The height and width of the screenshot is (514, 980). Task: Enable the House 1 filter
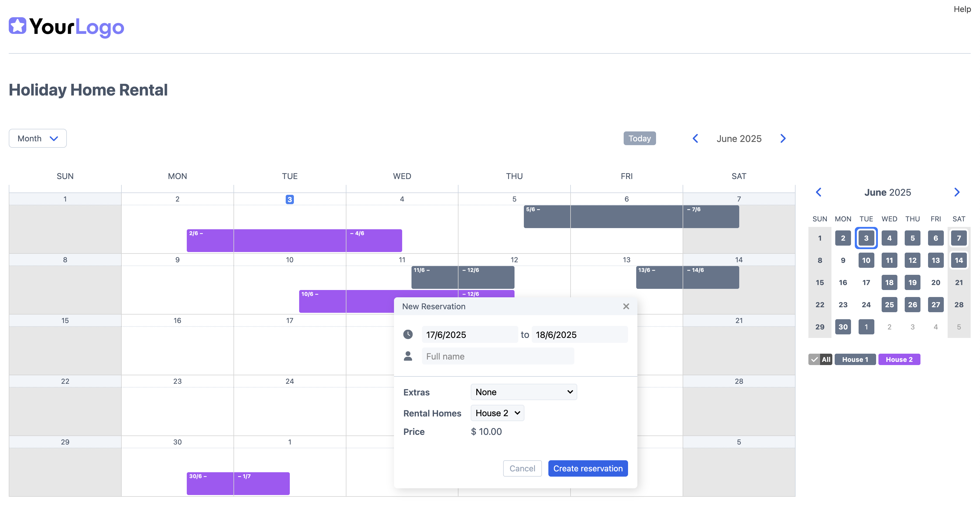(855, 359)
